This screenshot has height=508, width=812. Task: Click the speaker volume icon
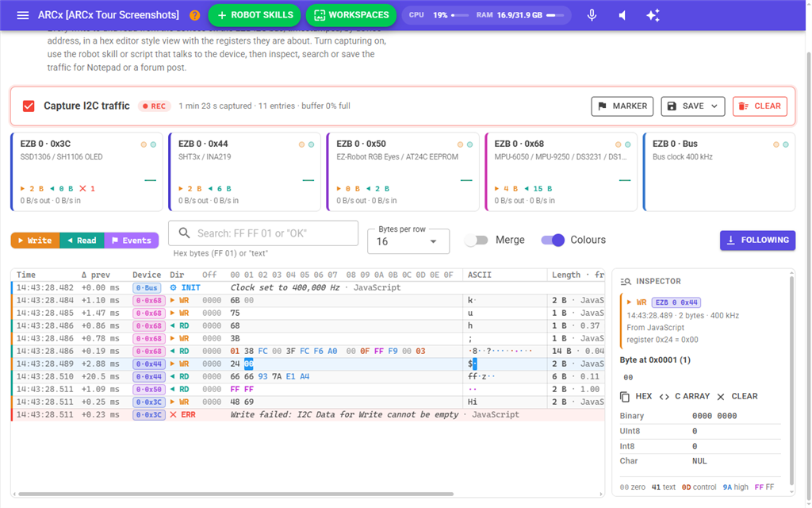[622, 15]
